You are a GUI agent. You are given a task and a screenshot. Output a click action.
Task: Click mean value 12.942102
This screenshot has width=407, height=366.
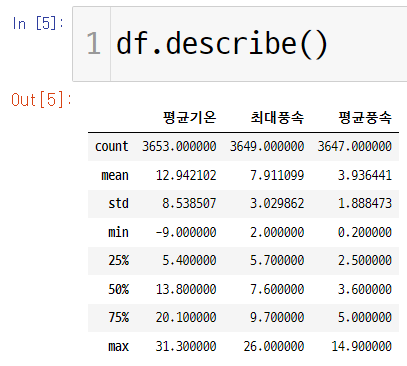[186, 175]
